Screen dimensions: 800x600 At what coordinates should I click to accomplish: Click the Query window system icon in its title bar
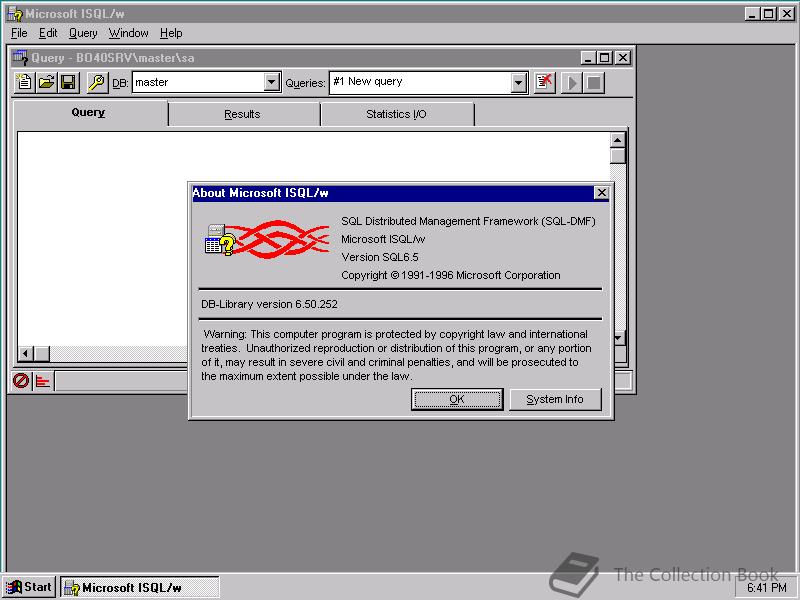pyautogui.click(x=20, y=58)
